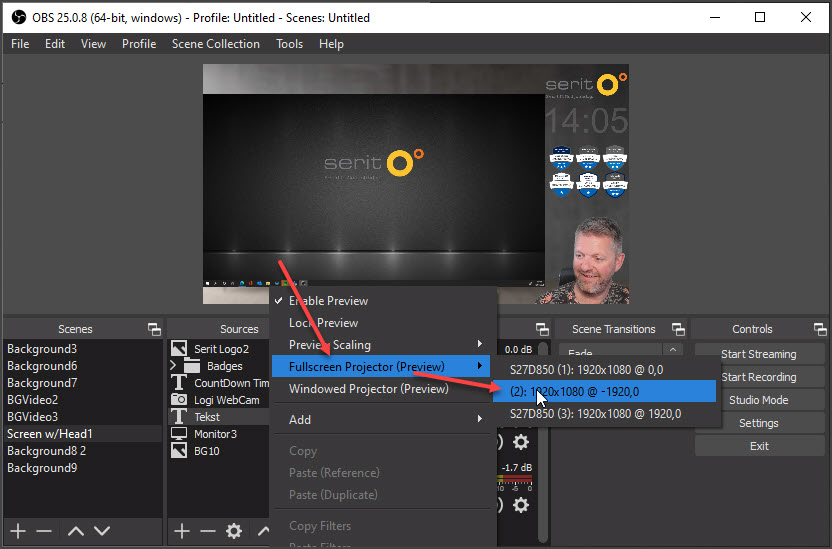Click the Tekst text source icon
The height and width of the screenshot is (549, 832).
(179, 416)
